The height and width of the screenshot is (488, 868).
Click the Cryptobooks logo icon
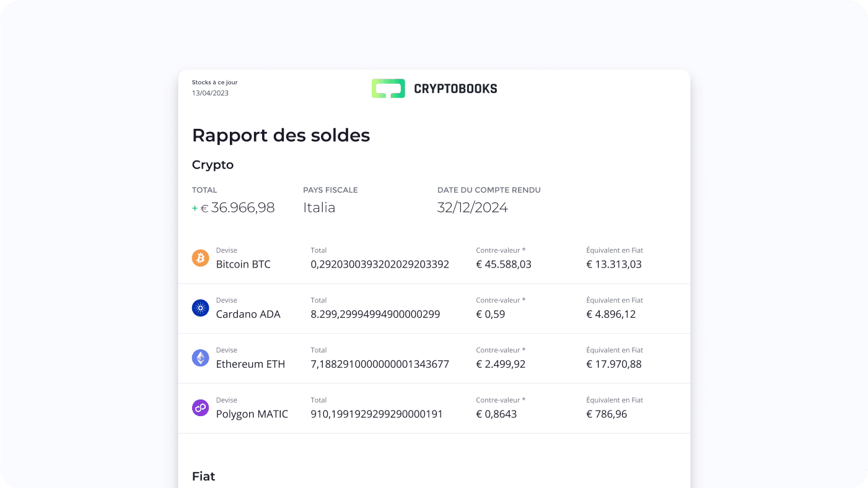click(388, 89)
